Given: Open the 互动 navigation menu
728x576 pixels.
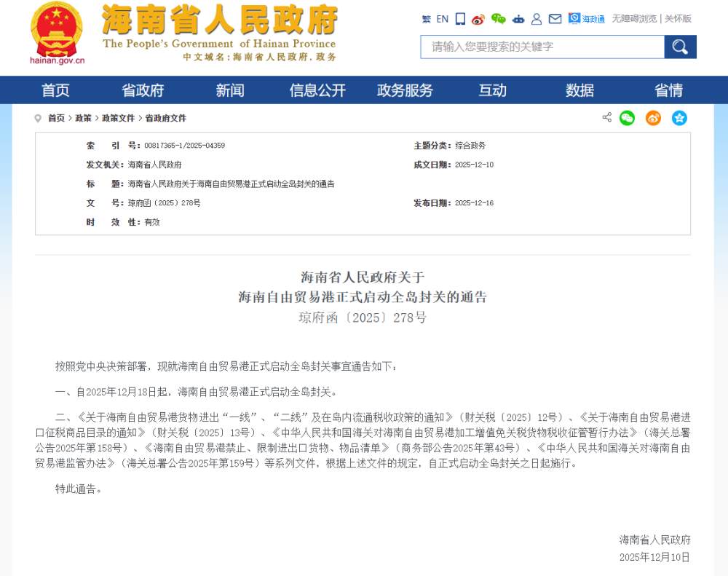Looking at the screenshot, I should [491, 90].
